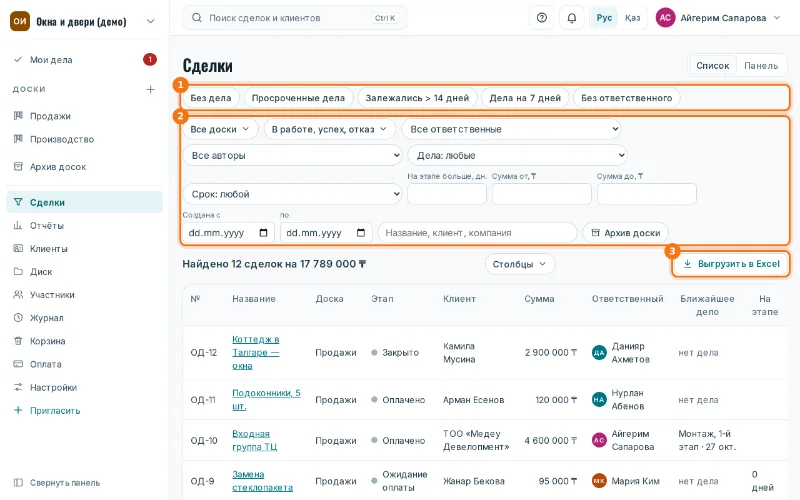Open the Дела: любые dropdown
800x500 pixels.
(x=517, y=155)
